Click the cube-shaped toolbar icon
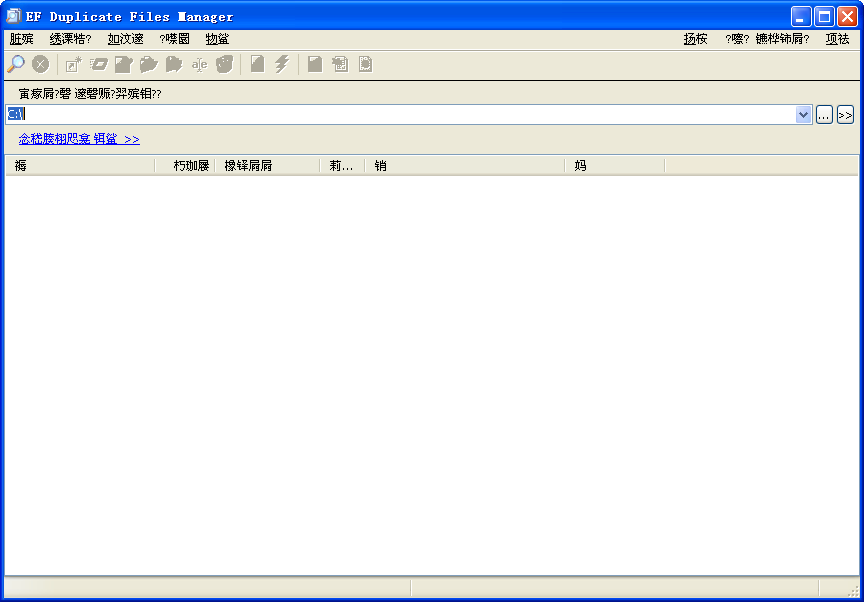Viewport: 864px width, 602px height. 224,64
